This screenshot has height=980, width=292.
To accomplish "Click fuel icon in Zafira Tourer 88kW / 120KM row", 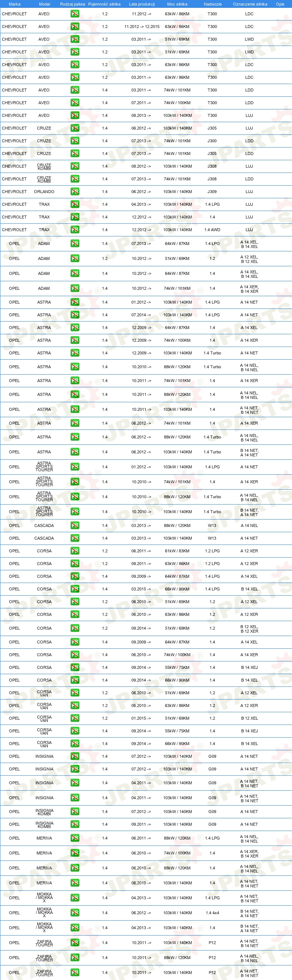I will pyautogui.click(x=75, y=958).
